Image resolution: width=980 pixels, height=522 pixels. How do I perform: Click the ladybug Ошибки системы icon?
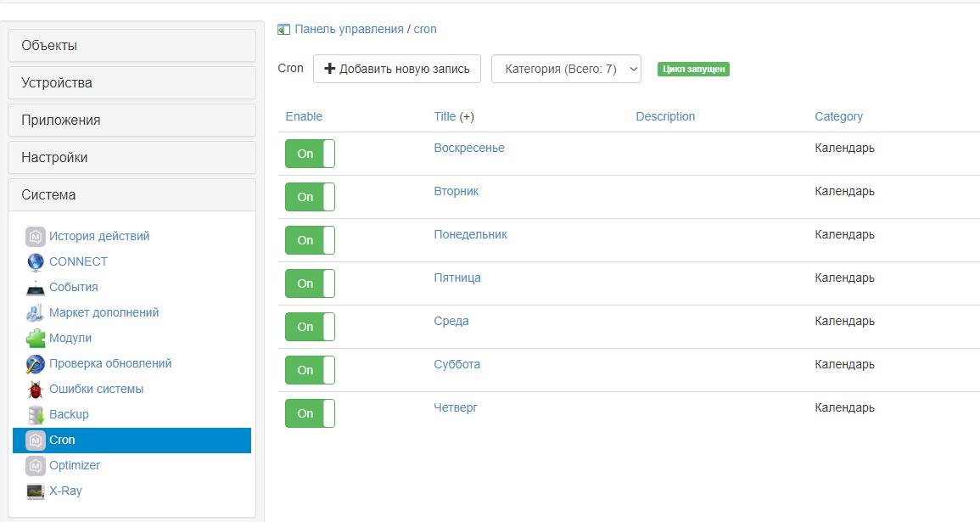tap(35, 390)
